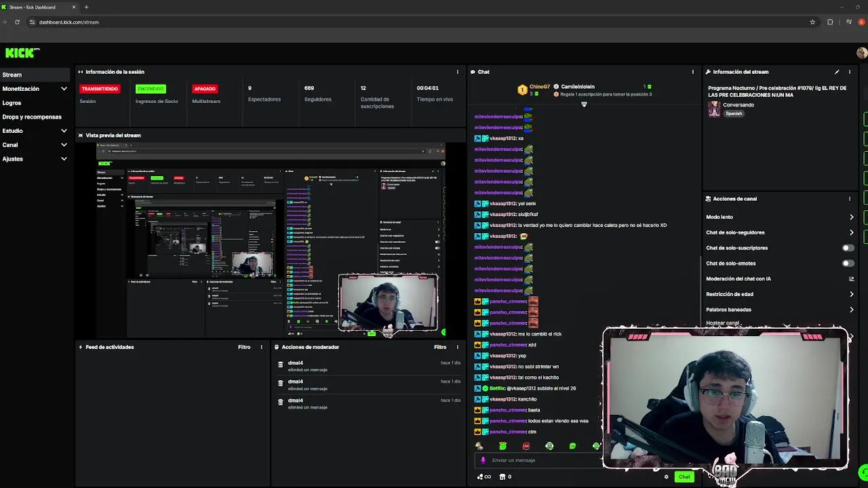Click the user avatar in top right

(861, 53)
